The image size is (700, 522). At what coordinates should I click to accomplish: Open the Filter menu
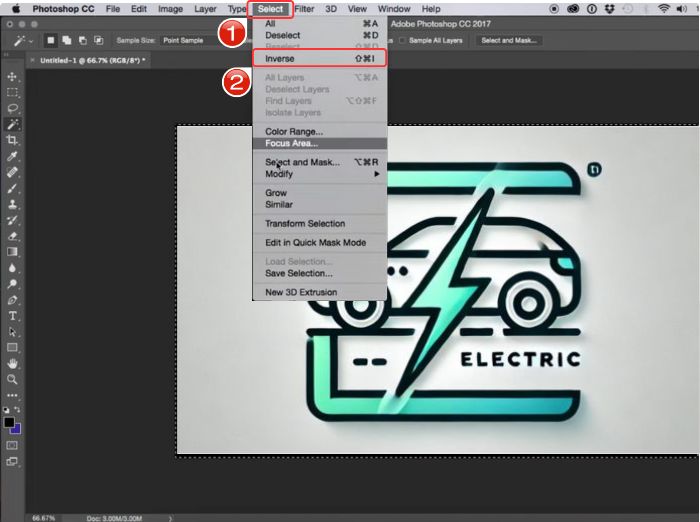(304, 9)
